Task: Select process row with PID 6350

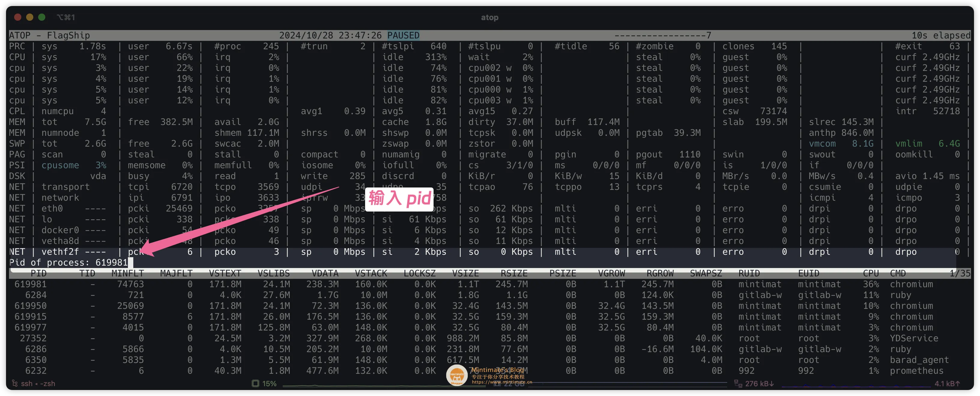Action: pyautogui.click(x=490, y=360)
